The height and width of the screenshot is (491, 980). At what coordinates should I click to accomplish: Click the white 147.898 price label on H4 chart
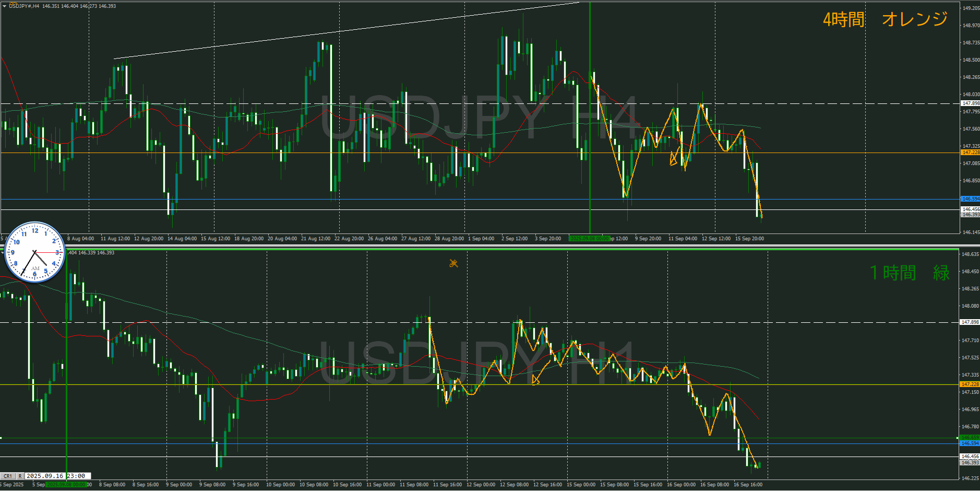(970, 103)
